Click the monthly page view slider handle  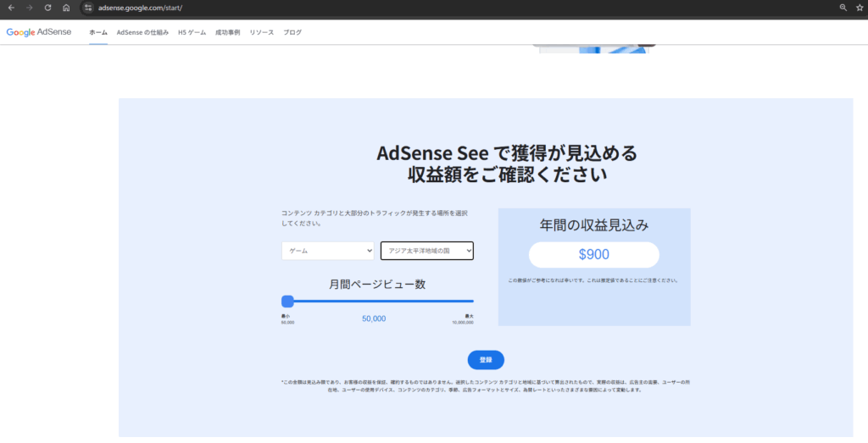point(287,302)
